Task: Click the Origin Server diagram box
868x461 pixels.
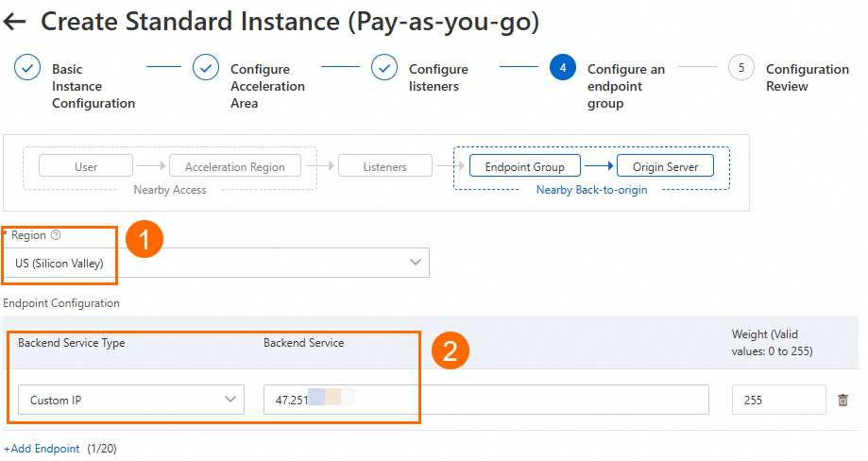Action: coord(665,167)
